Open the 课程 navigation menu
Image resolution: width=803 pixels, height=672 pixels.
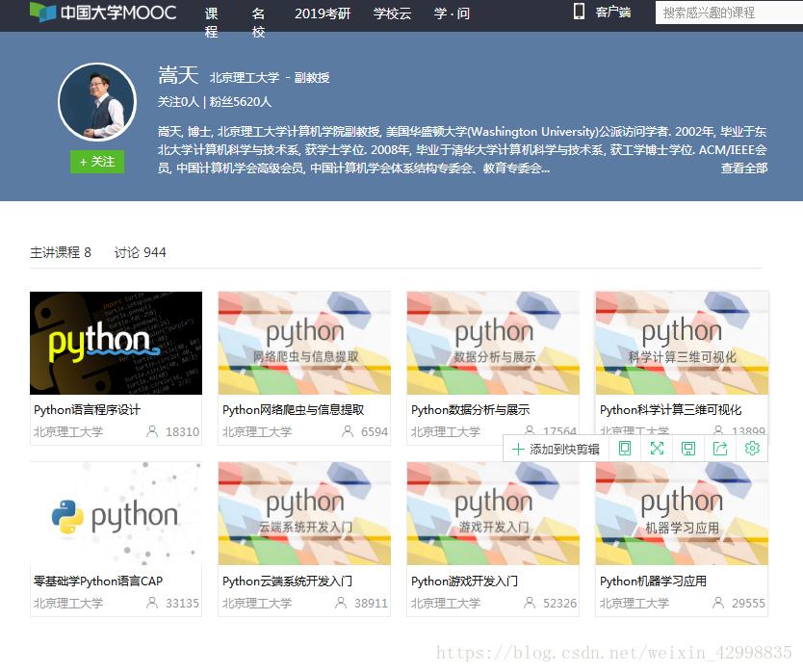click(x=212, y=22)
